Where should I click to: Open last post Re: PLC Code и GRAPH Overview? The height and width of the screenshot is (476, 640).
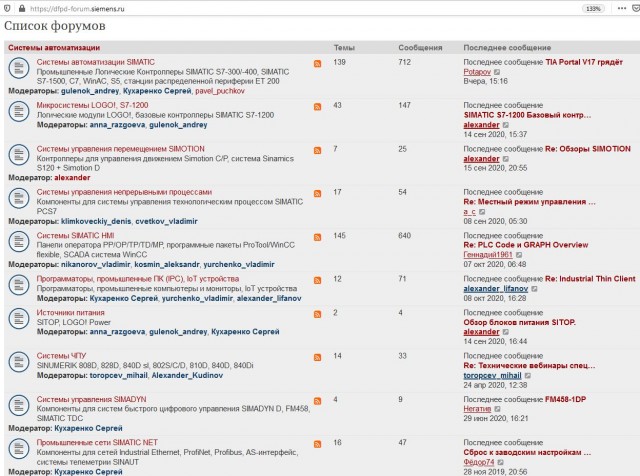[526, 245]
